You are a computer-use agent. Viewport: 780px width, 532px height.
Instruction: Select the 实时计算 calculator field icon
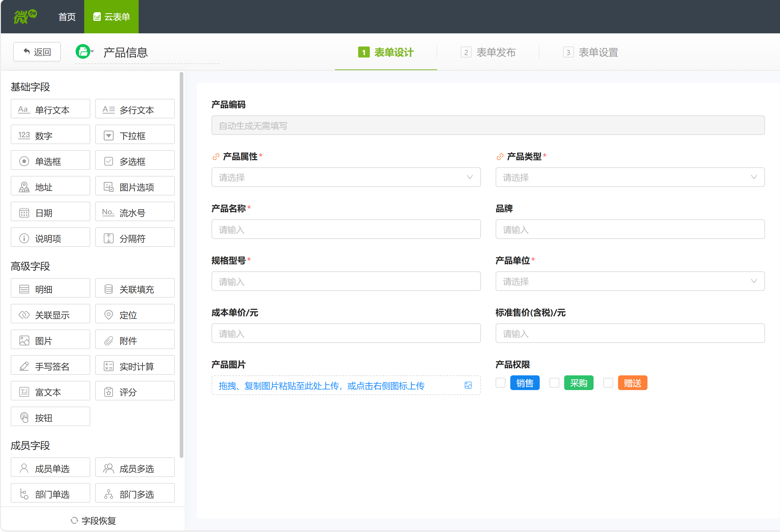[x=108, y=366]
